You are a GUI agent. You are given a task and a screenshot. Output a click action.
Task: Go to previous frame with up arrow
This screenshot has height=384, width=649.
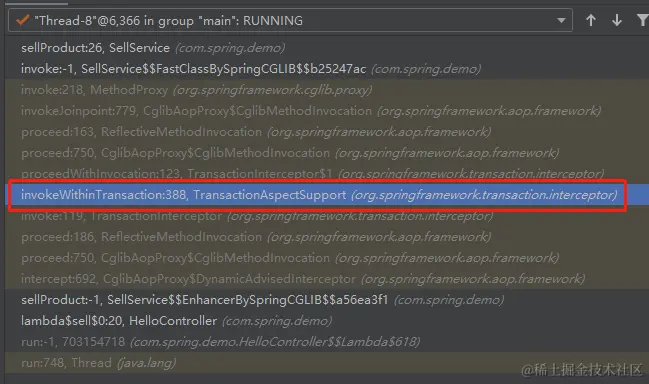(x=591, y=20)
